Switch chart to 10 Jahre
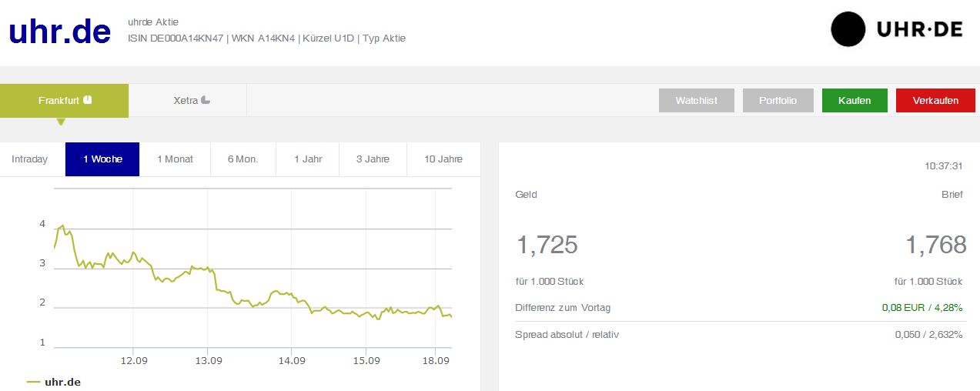The image size is (980, 391). click(443, 159)
